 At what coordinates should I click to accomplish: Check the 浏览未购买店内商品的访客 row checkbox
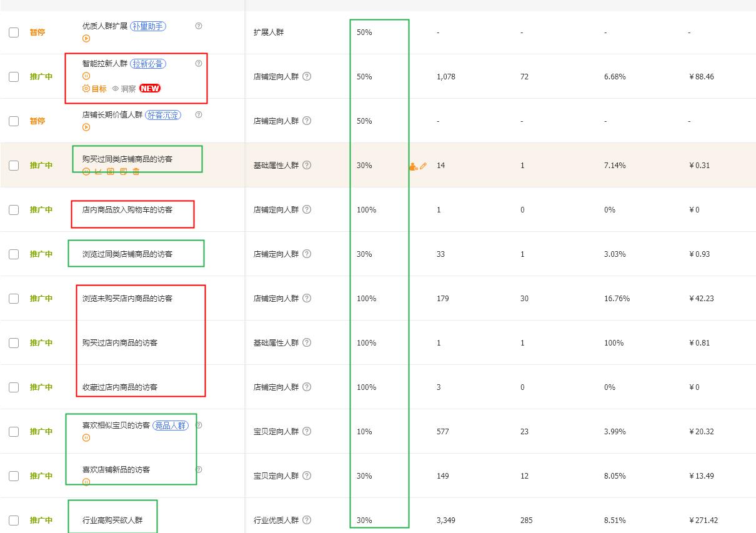[x=14, y=298]
